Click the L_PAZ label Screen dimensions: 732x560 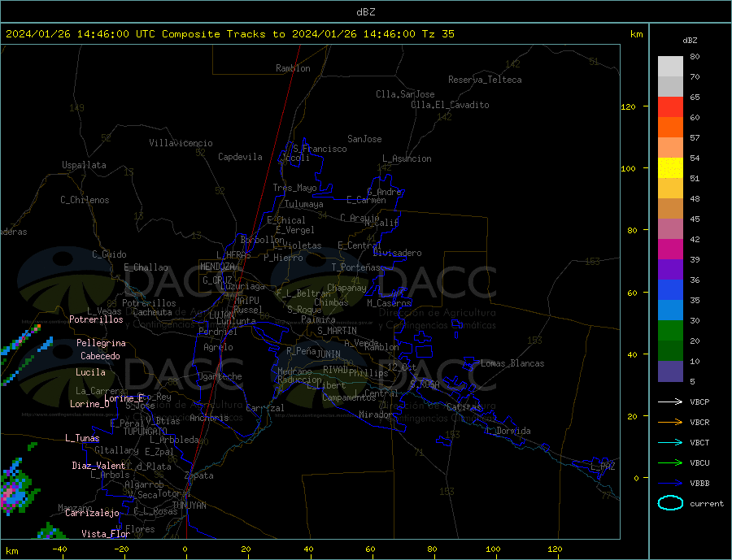click(x=603, y=467)
